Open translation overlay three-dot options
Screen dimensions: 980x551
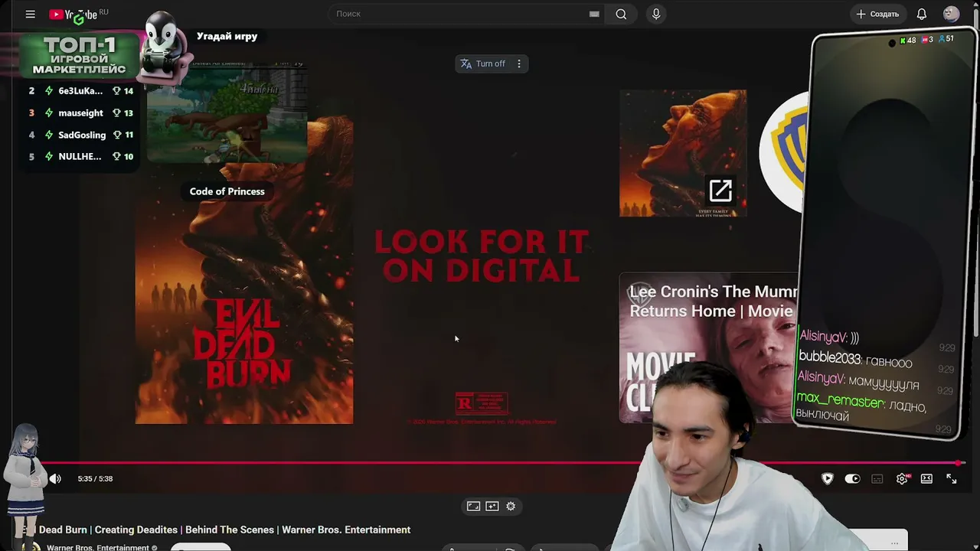click(x=519, y=64)
